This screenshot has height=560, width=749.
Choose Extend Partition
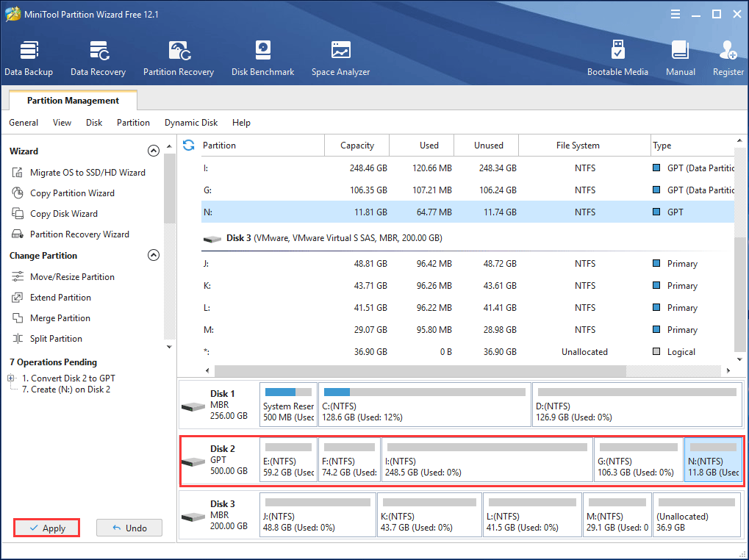coord(51,298)
